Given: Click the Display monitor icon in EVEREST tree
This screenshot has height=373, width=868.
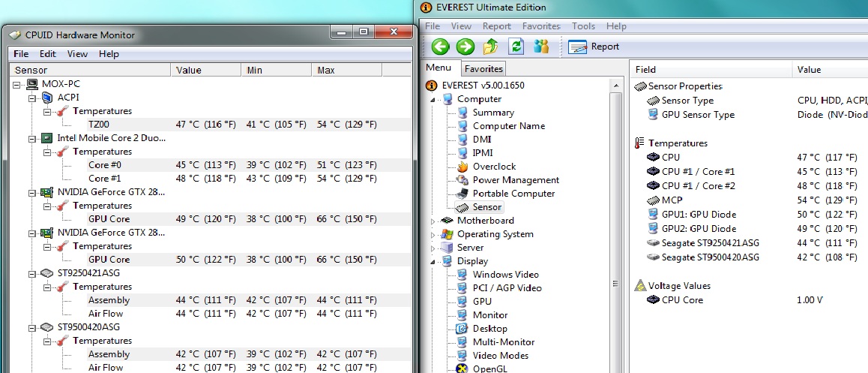Looking at the screenshot, I should (x=447, y=261).
